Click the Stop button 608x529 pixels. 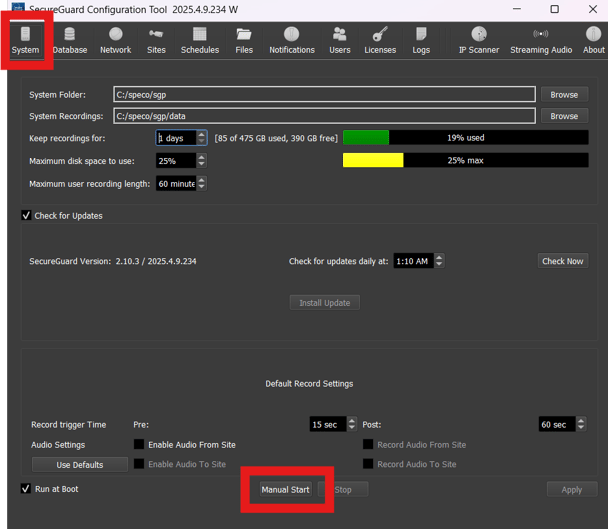point(343,489)
